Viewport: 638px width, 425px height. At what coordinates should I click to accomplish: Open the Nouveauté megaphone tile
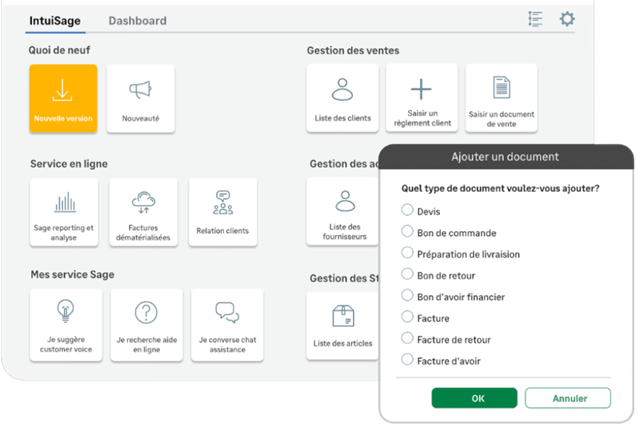[141, 98]
